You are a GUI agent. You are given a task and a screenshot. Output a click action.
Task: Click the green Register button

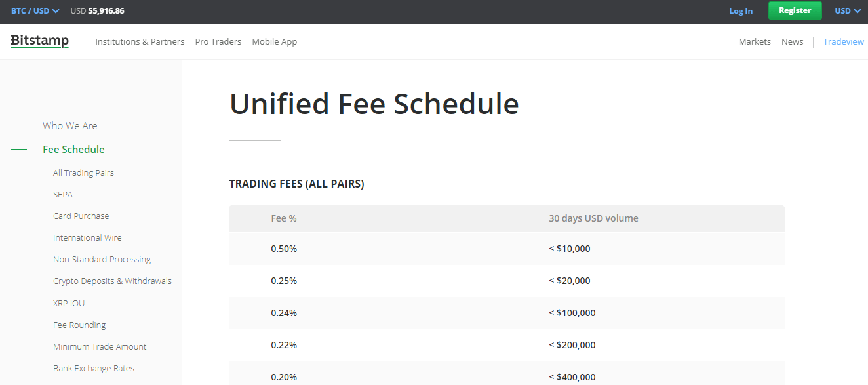[795, 10]
